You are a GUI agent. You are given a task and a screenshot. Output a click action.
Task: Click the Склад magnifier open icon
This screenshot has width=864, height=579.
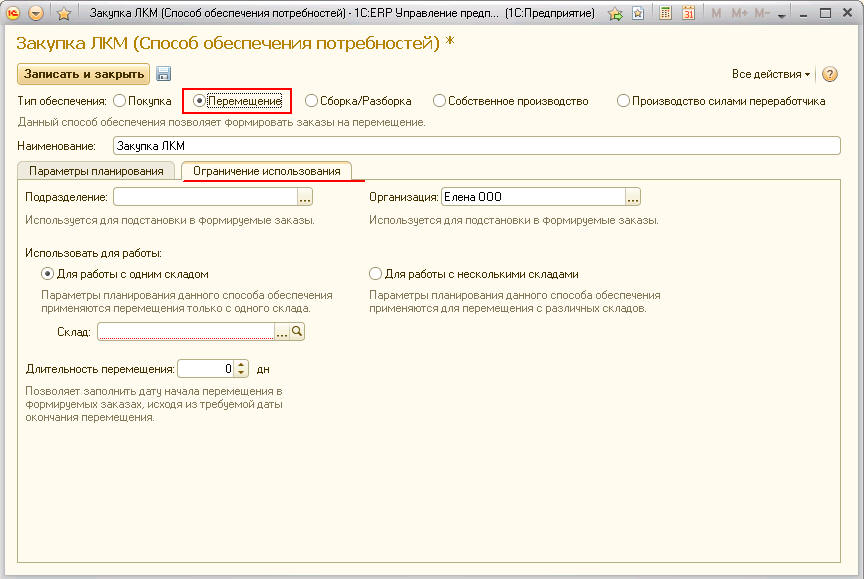297,332
